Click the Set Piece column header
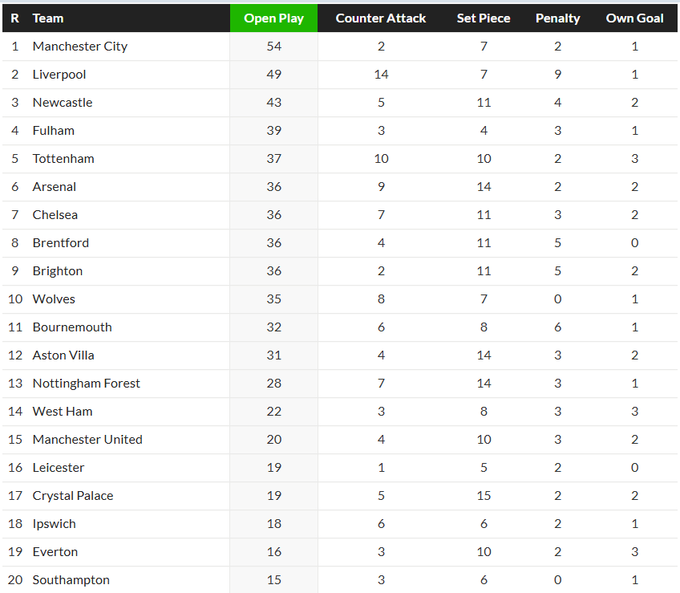The width and height of the screenshot is (680, 593). click(483, 18)
